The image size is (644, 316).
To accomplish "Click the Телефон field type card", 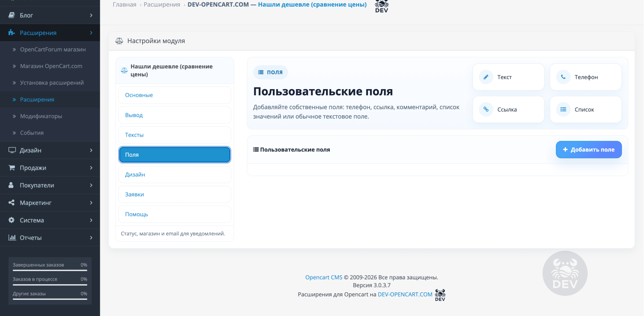I will coord(586,77).
